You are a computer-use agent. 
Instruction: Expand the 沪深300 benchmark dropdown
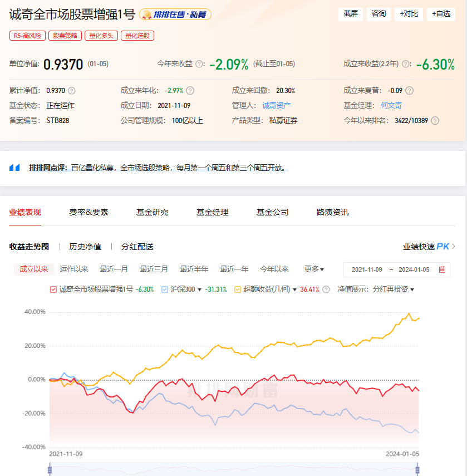pos(199,290)
